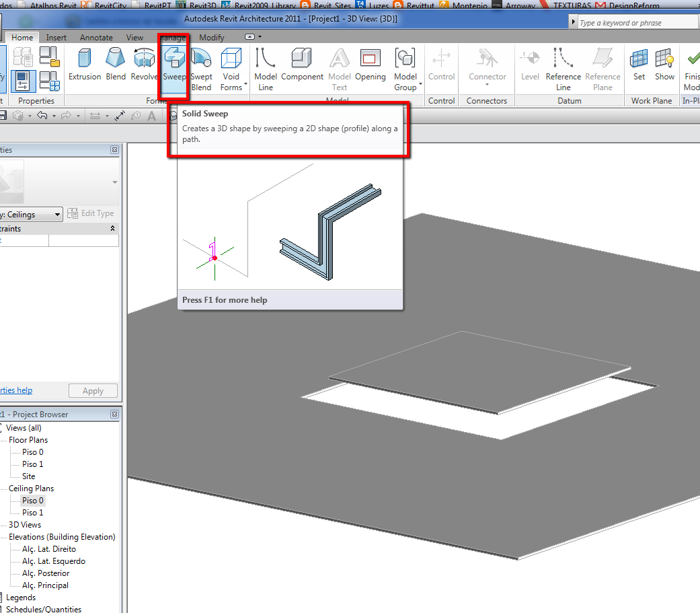Screen dimensions: 700x613
Task: Click the Sweep tool
Action: 173,65
